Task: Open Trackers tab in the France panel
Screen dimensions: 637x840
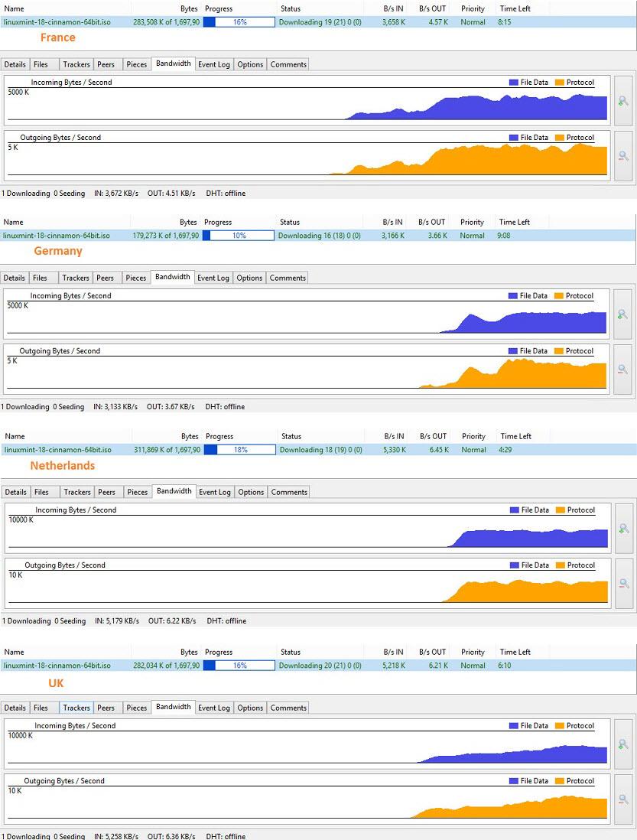Action: (76, 64)
